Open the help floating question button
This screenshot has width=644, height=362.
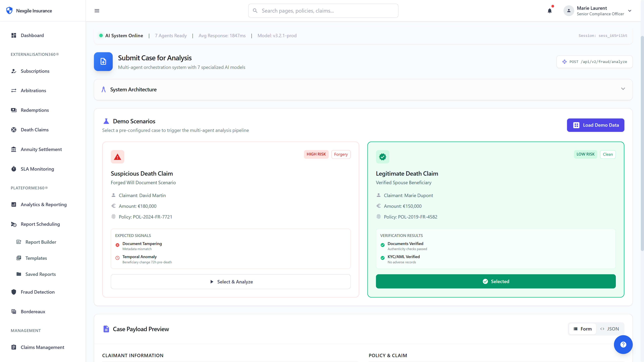pos(623,345)
